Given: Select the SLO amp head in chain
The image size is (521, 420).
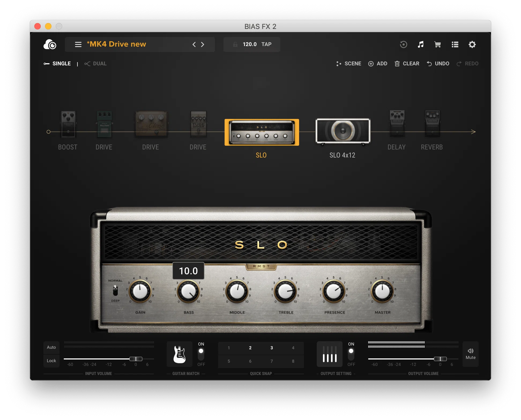Looking at the screenshot, I should click(262, 132).
